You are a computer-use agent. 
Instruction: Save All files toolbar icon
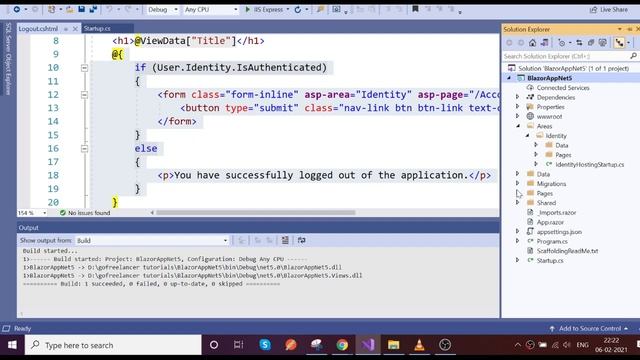coord(93,9)
